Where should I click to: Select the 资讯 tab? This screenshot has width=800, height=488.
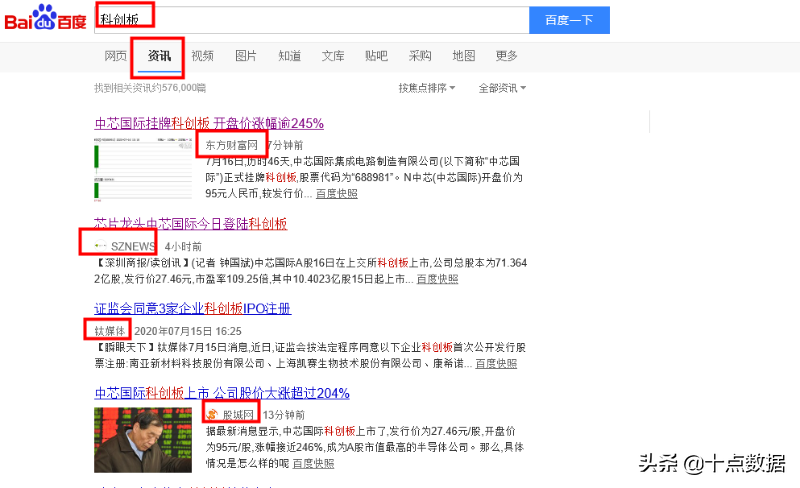point(159,56)
